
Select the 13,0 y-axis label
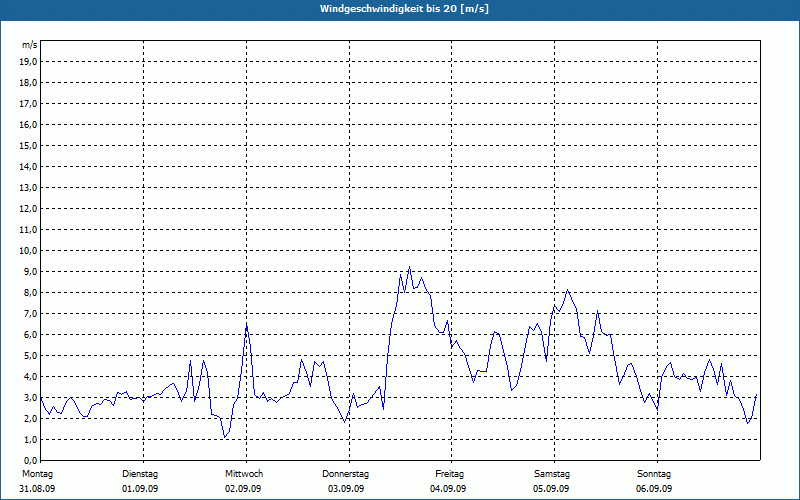click(27, 188)
